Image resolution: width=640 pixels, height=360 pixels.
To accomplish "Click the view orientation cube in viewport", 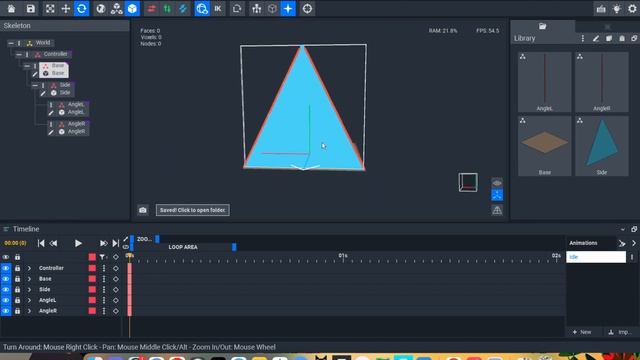I will pos(468,182).
